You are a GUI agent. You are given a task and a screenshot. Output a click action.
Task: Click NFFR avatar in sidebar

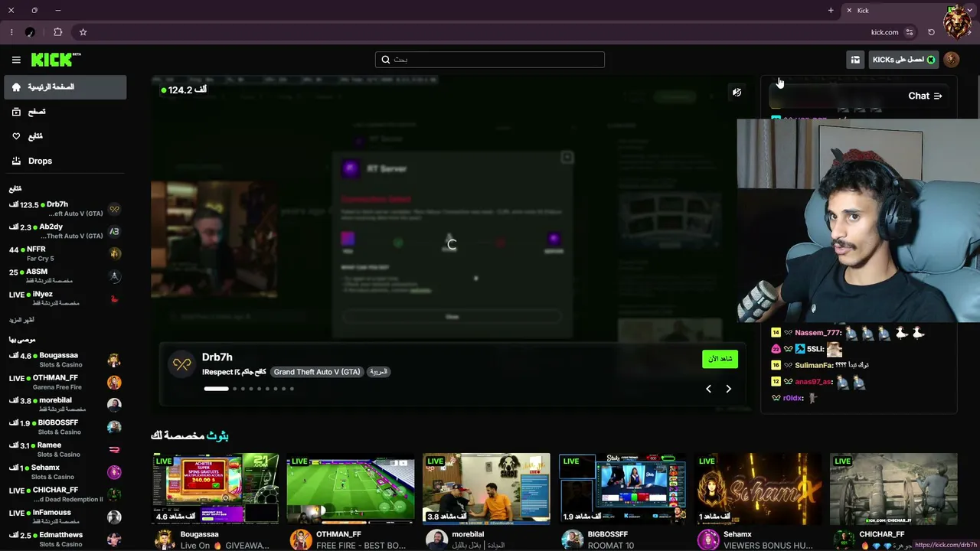[114, 253]
